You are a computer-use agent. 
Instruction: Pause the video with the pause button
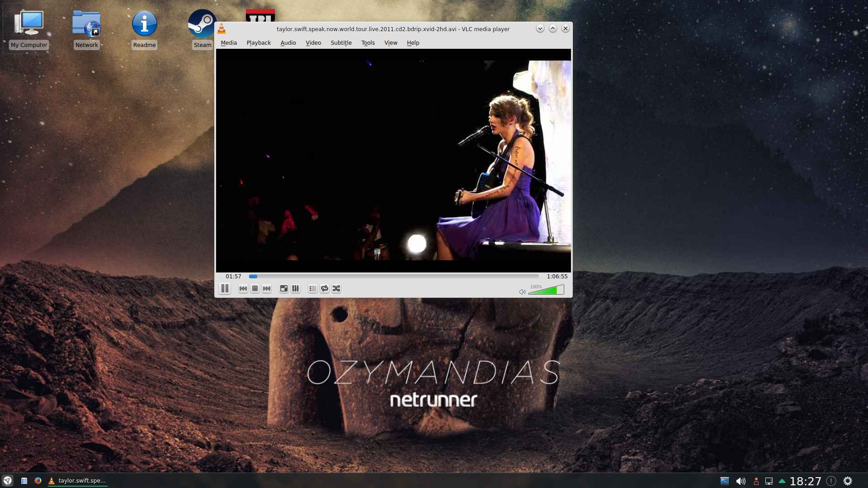click(x=225, y=288)
